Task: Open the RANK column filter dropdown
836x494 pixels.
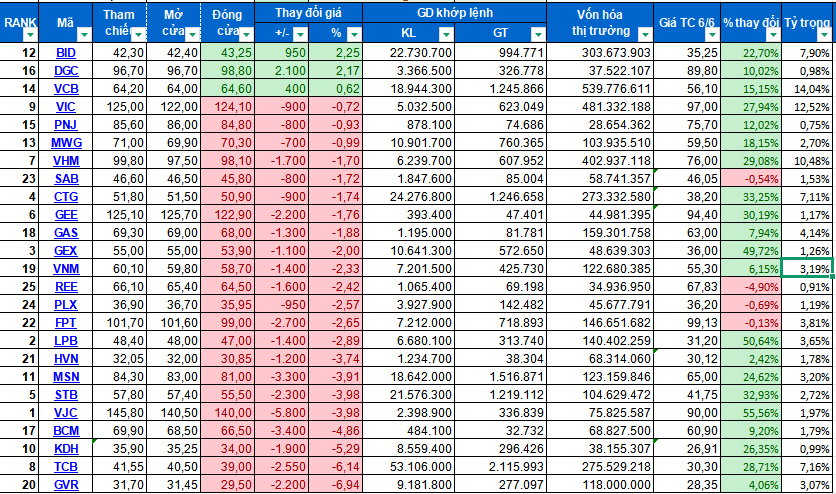Action: tap(30, 35)
